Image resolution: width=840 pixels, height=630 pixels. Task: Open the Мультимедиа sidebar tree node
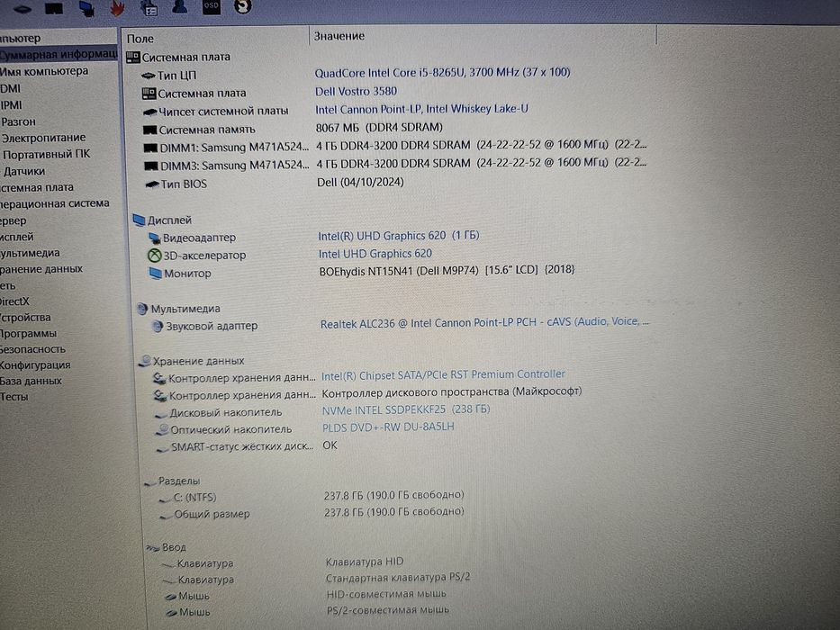click(30, 253)
